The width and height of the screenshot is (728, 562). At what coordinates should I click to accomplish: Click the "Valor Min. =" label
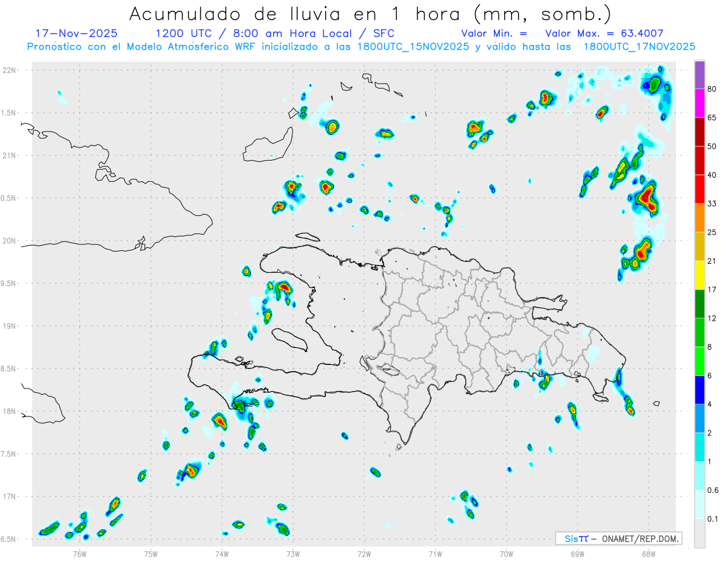point(494,33)
